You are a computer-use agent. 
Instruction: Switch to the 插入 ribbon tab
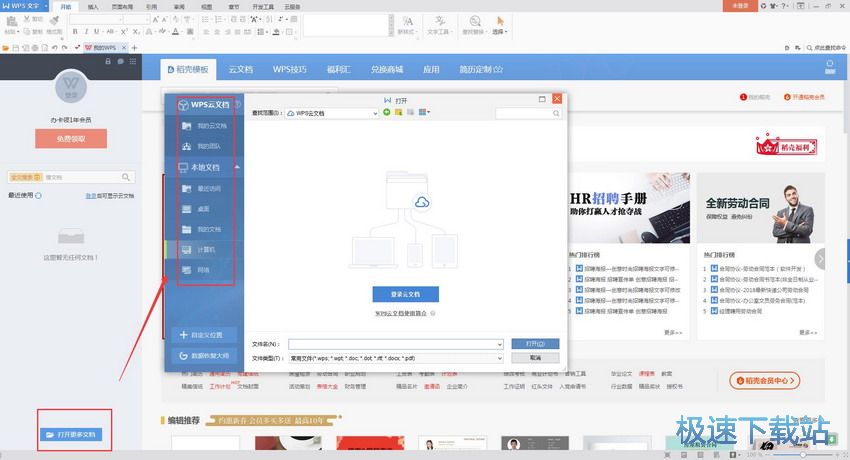pos(93,7)
